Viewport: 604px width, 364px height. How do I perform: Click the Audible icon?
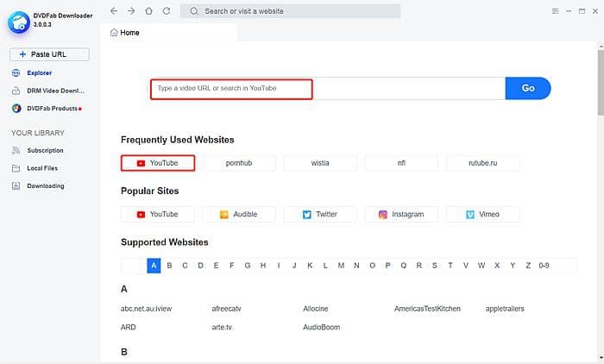click(x=223, y=214)
